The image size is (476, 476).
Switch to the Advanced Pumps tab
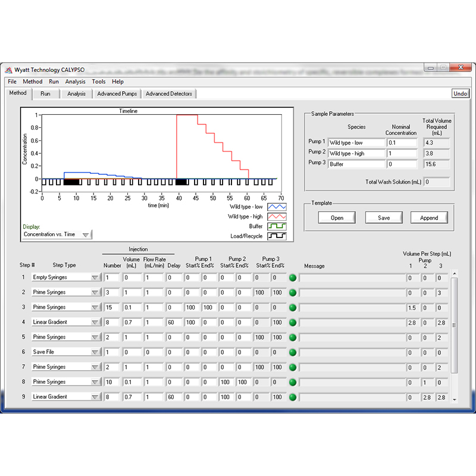pos(117,94)
